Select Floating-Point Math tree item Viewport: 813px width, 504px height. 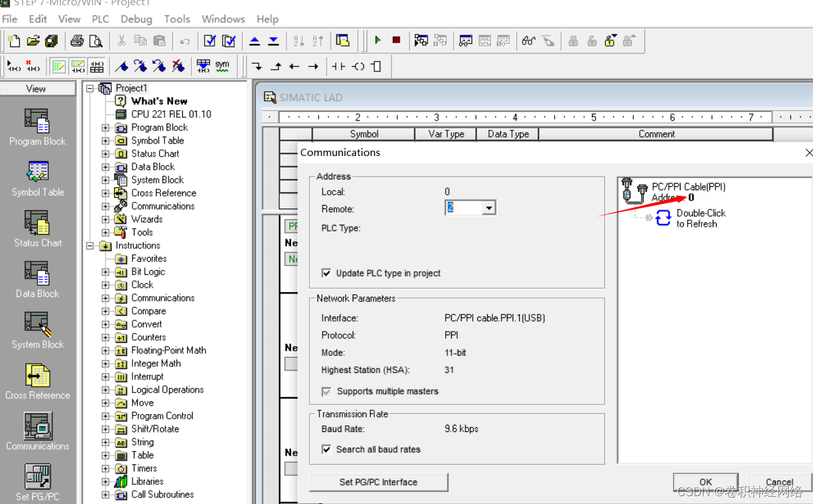pyautogui.click(x=169, y=350)
